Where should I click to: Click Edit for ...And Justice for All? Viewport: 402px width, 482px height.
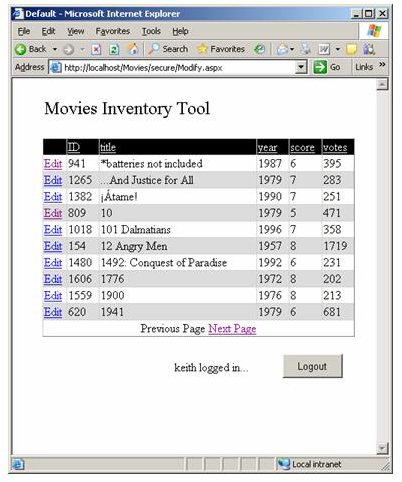click(x=53, y=180)
